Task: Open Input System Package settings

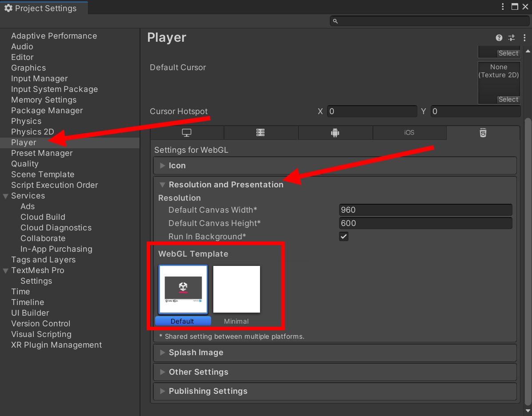Action: pos(54,89)
